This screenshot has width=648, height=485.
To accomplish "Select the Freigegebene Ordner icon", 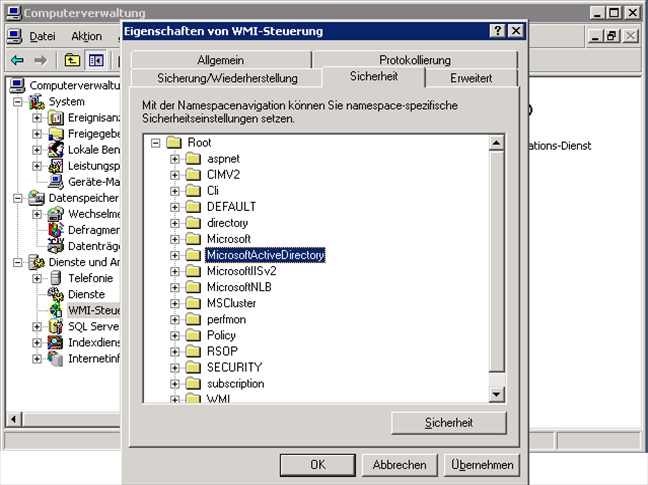I will tap(56, 134).
